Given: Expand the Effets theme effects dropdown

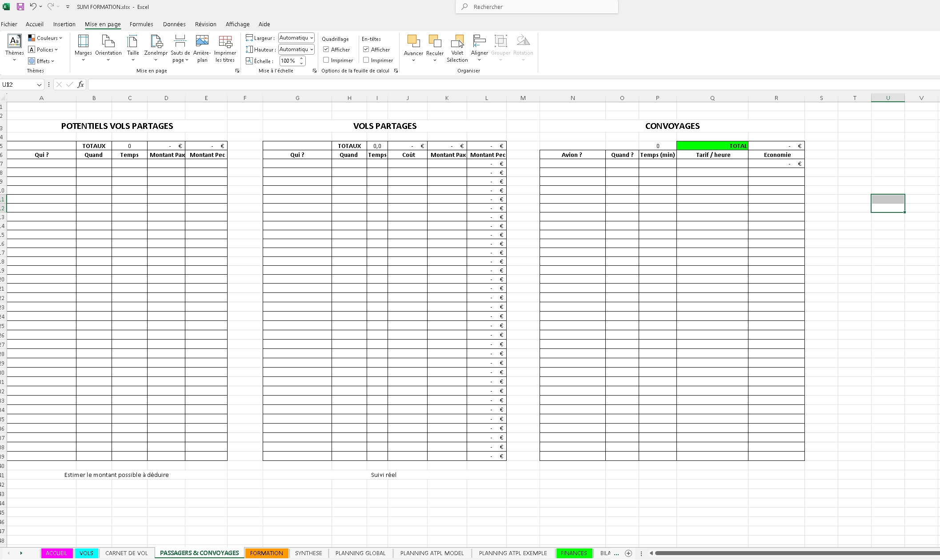Looking at the screenshot, I should [41, 61].
